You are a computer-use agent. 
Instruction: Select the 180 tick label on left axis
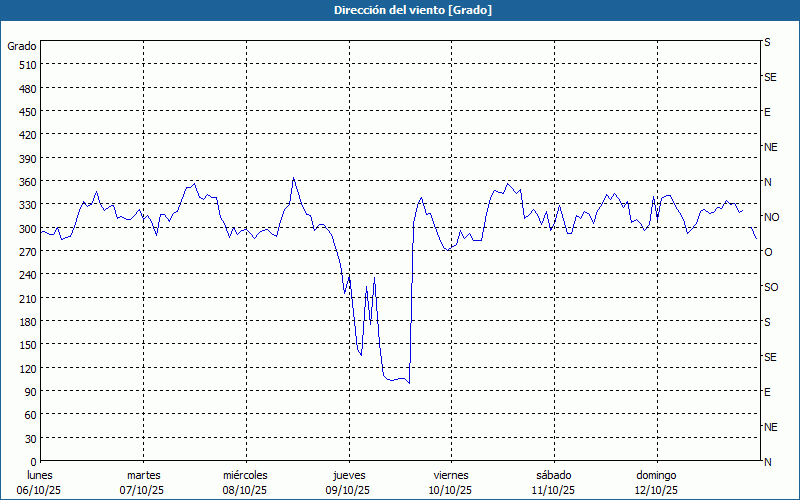click(x=27, y=321)
